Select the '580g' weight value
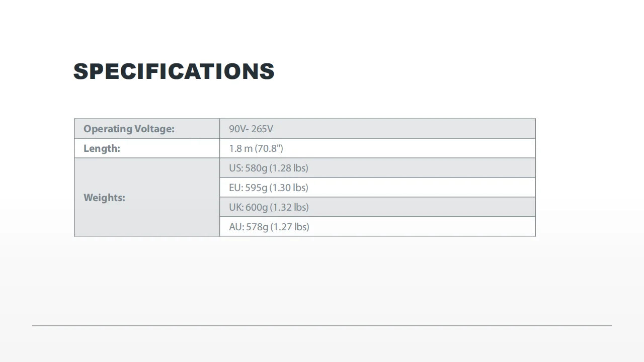 click(x=256, y=168)
